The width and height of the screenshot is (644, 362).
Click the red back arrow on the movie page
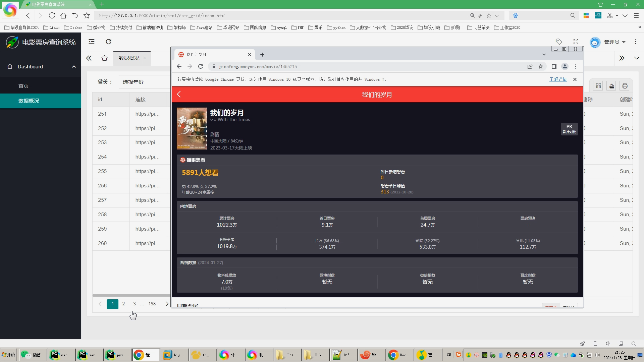click(179, 95)
